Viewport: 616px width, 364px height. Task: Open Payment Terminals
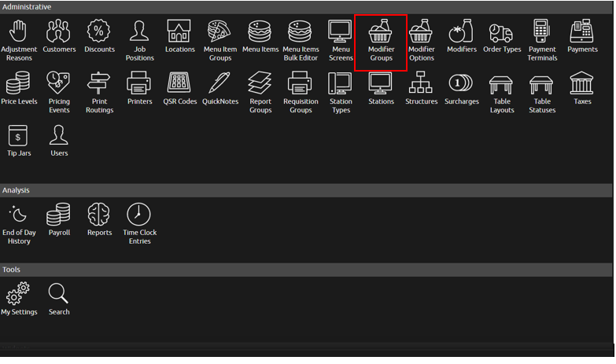click(542, 40)
